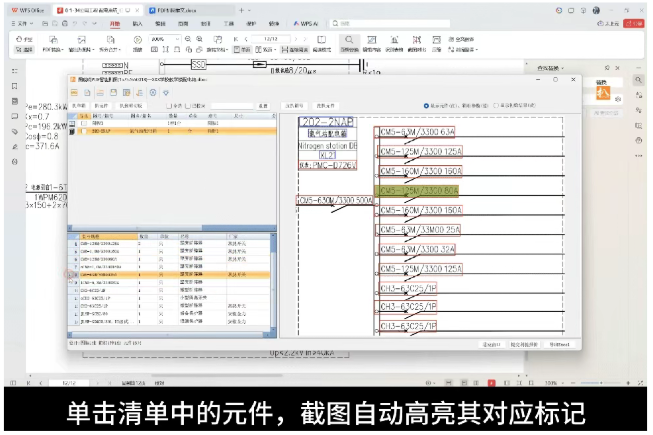
Task: Open the zoom percentage combo box
Action: click(x=165, y=39)
